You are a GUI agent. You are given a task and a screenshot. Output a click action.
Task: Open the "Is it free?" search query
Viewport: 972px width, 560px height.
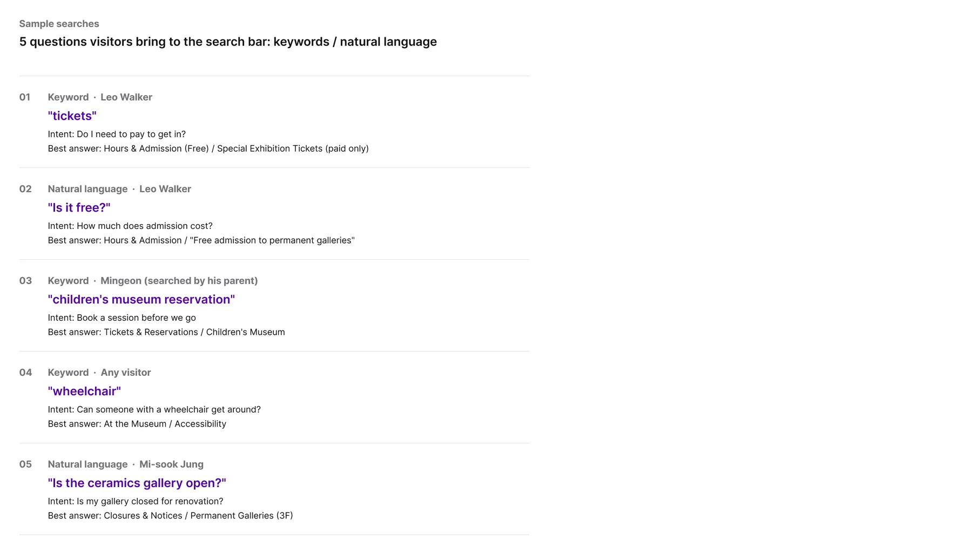coord(79,207)
